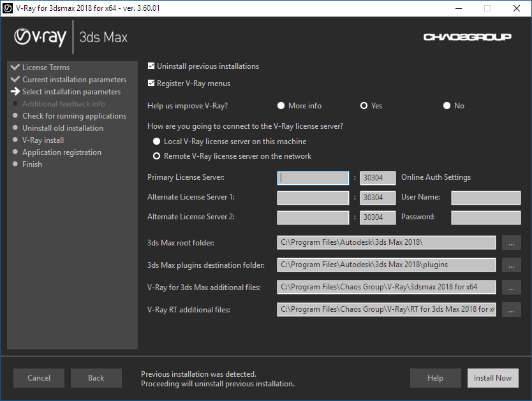This screenshot has width=532, height=401.
Task: Click V-Ray RT additional files path field
Action: click(x=387, y=309)
